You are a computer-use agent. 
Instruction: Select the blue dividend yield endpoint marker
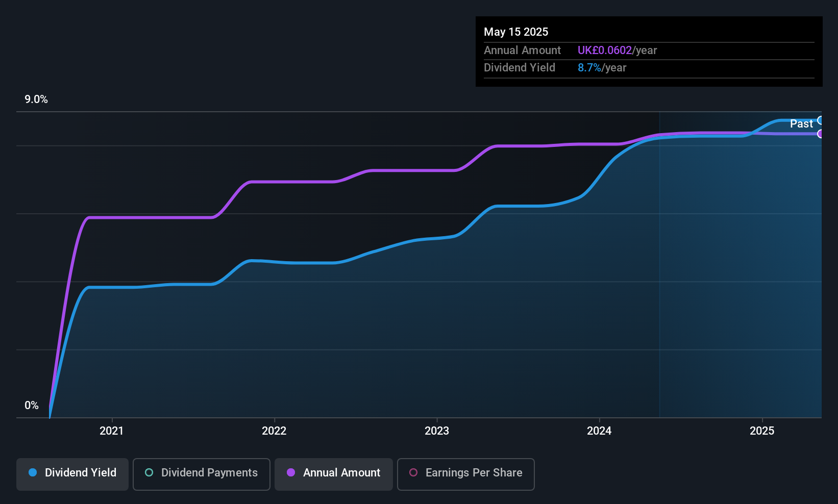click(820, 120)
